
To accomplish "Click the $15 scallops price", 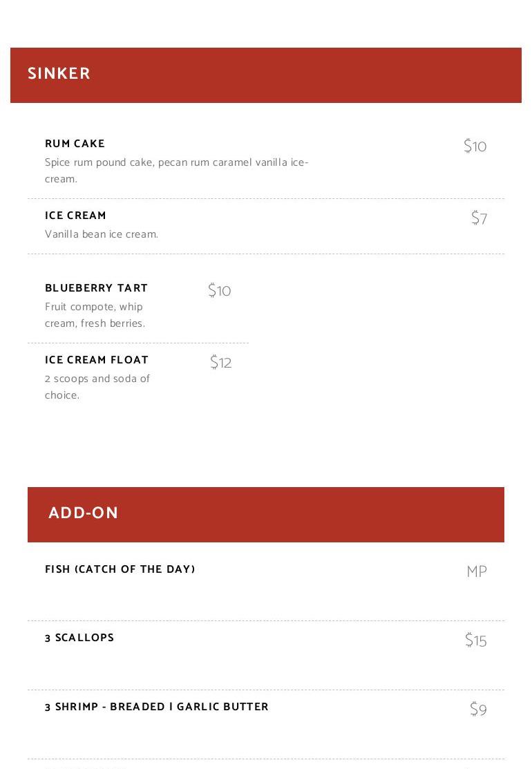I will pos(475,640).
